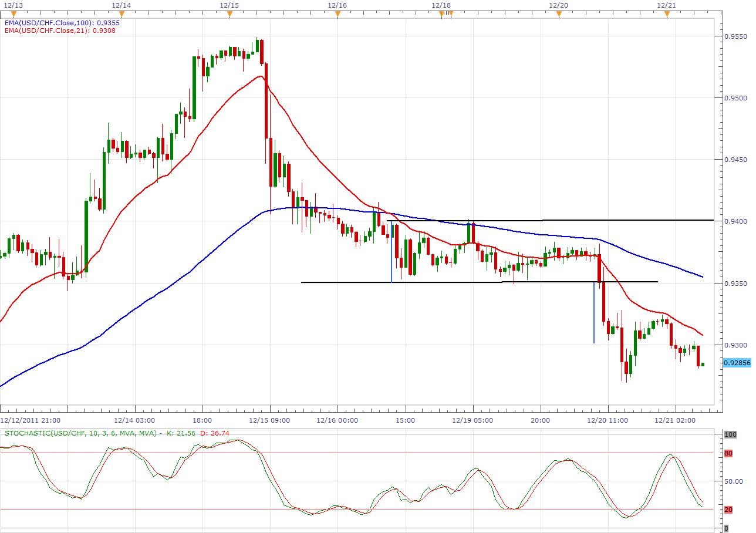Click the stochastic 80 level label
756x533 pixels.
point(728,453)
